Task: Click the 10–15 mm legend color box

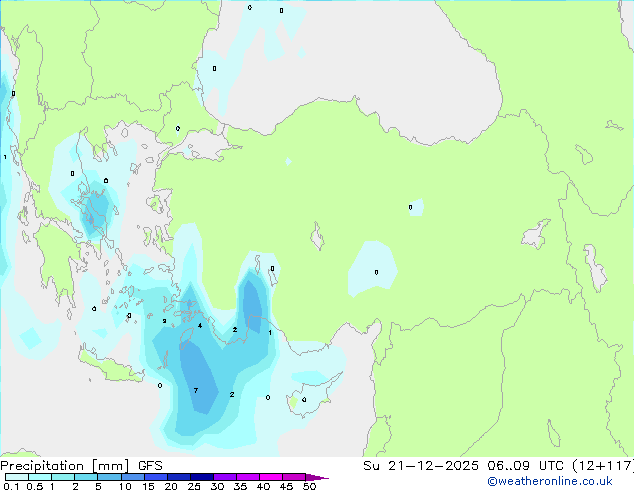Action: tap(132, 477)
